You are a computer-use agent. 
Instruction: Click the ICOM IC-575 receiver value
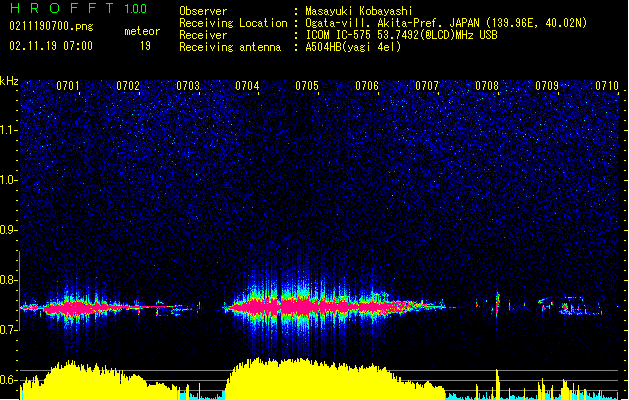[x=401, y=35]
